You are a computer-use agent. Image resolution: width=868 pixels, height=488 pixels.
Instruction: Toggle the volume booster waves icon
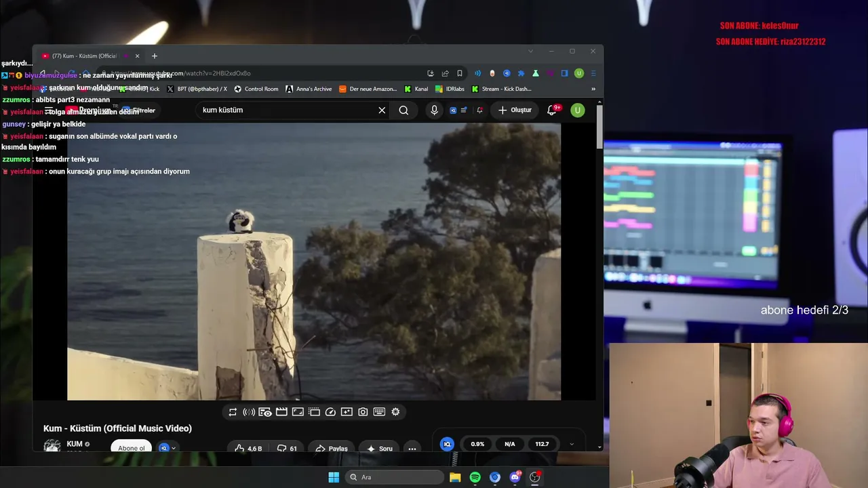249,412
